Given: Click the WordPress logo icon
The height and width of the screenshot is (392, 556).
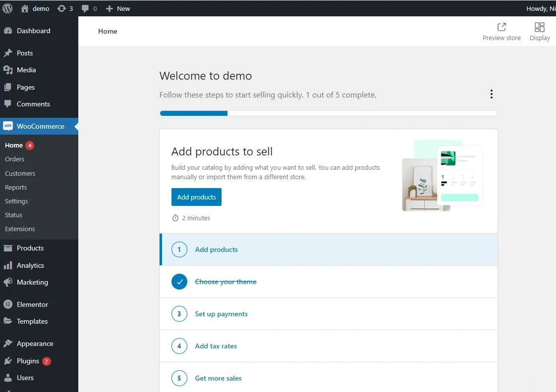Looking at the screenshot, I should pyautogui.click(x=7, y=8).
